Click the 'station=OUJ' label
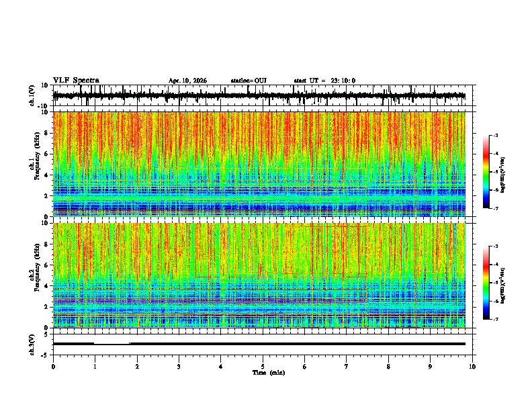The image size is (532, 411). (x=249, y=81)
